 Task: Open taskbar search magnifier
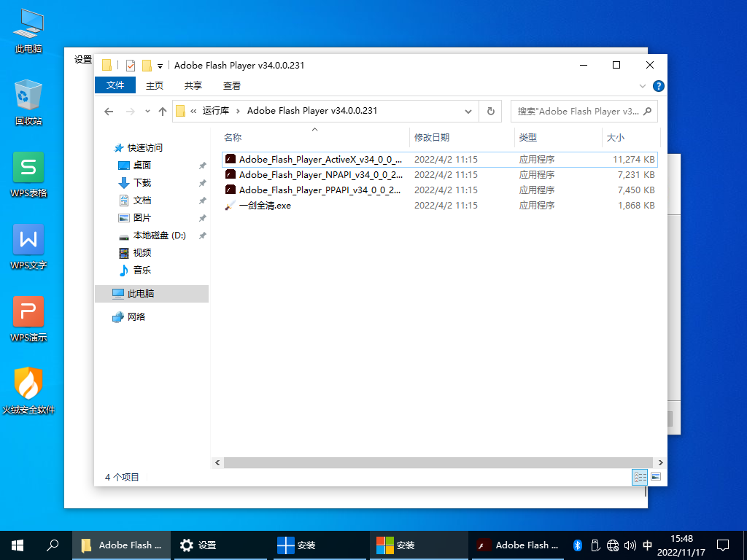coord(53,545)
